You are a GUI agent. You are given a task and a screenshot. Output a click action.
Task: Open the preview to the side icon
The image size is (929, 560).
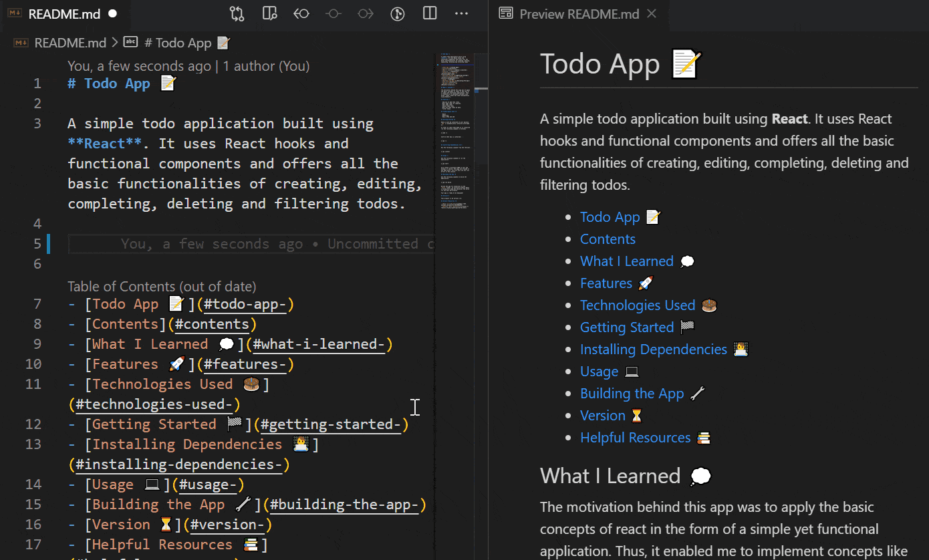[x=269, y=13]
